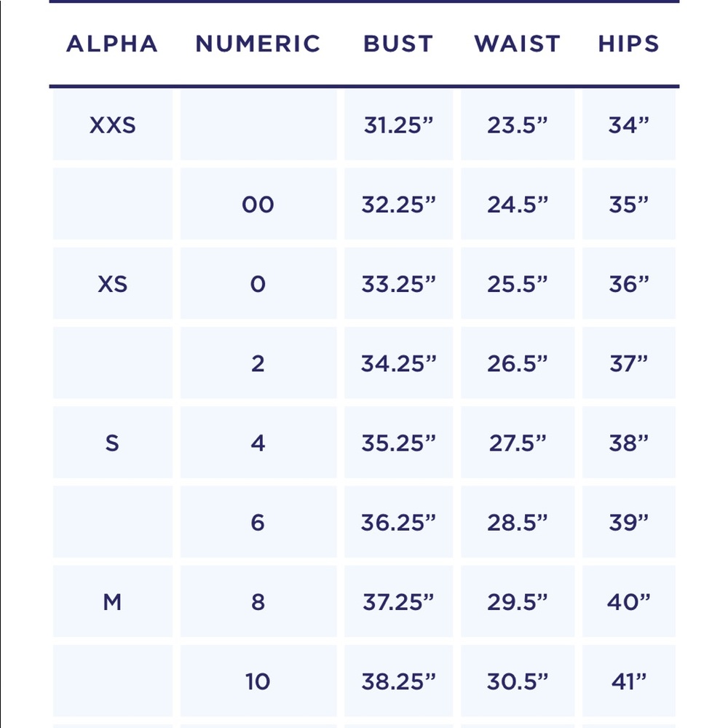Image resolution: width=728 pixels, height=728 pixels.
Task: Select the 40" hips measurement
Action: (629, 602)
